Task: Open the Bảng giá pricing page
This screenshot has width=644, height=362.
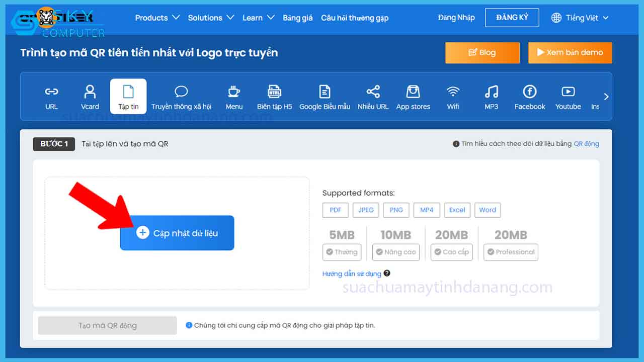Action: pos(297,18)
